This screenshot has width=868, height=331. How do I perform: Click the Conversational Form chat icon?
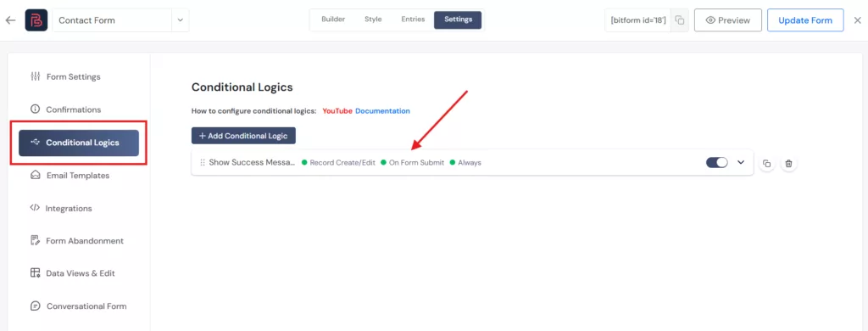coord(36,306)
